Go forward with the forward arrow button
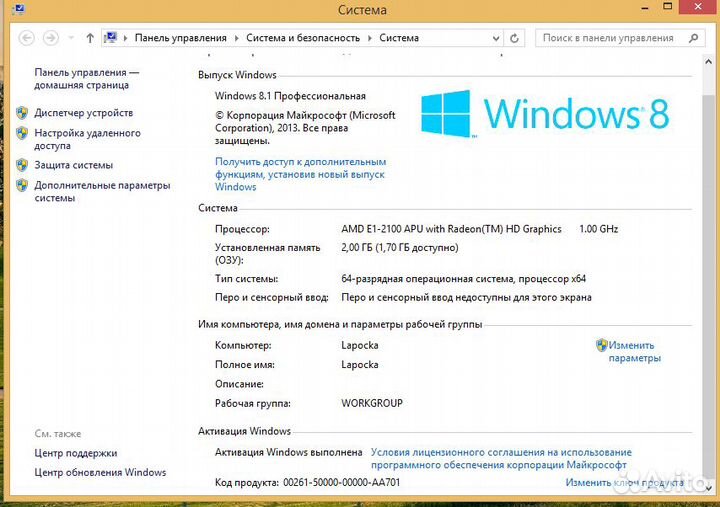 click(51, 38)
